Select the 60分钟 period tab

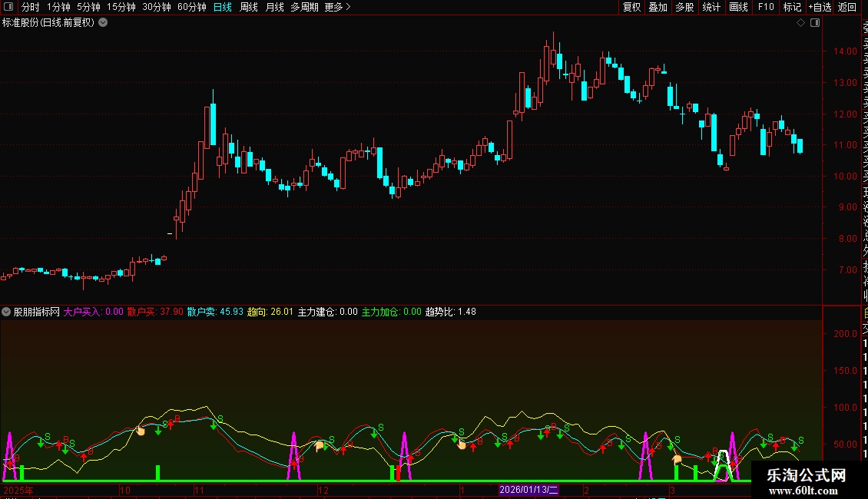[x=191, y=7]
